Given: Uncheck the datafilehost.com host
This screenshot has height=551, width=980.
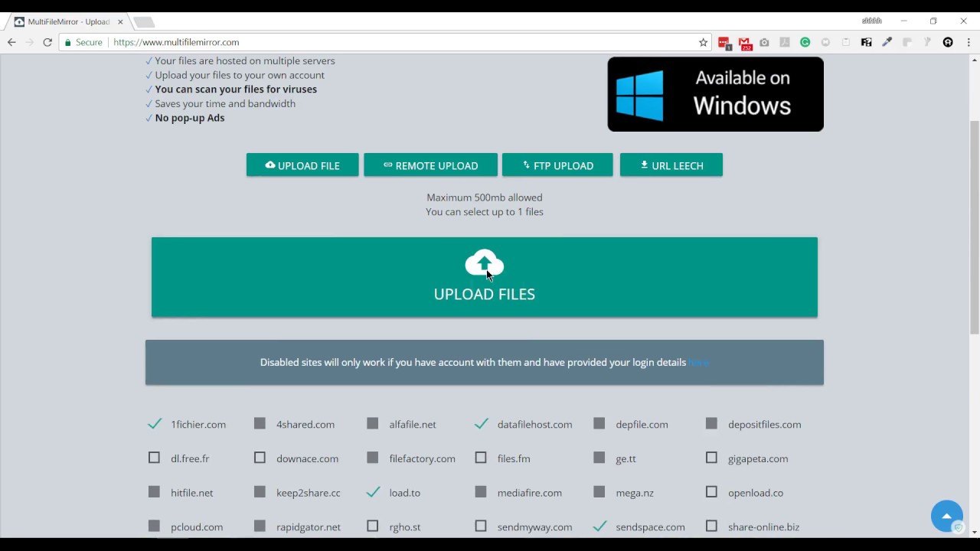Looking at the screenshot, I should click(481, 424).
